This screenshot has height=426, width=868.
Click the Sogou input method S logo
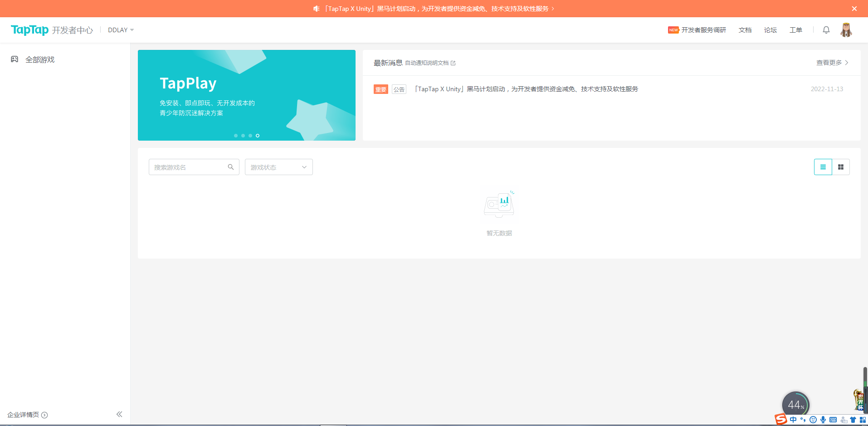[781, 419]
